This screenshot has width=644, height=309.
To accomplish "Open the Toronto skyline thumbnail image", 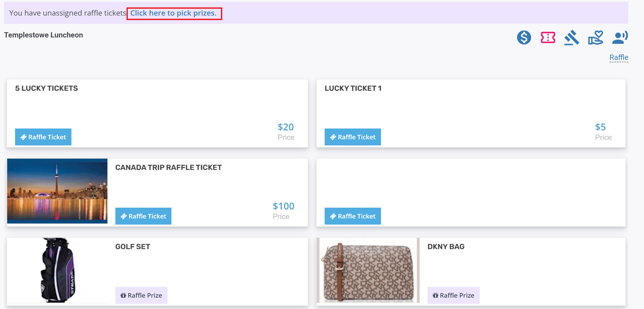I will [57, 191].
